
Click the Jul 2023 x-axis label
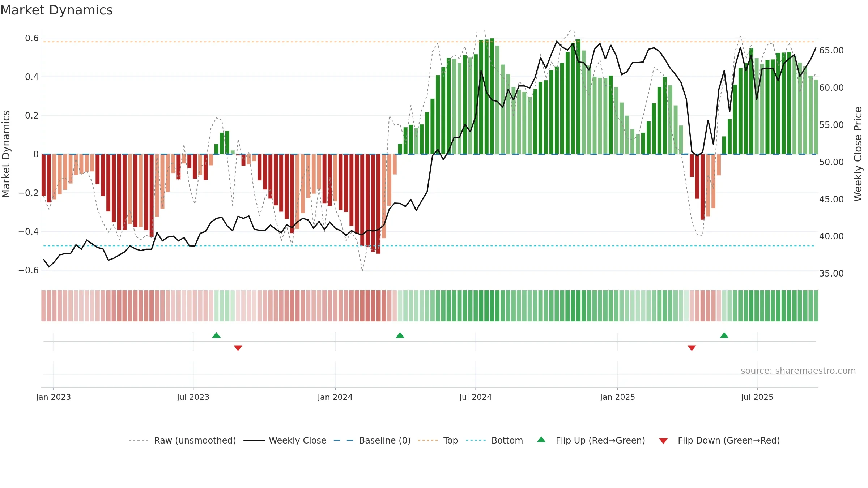[193, 397]
